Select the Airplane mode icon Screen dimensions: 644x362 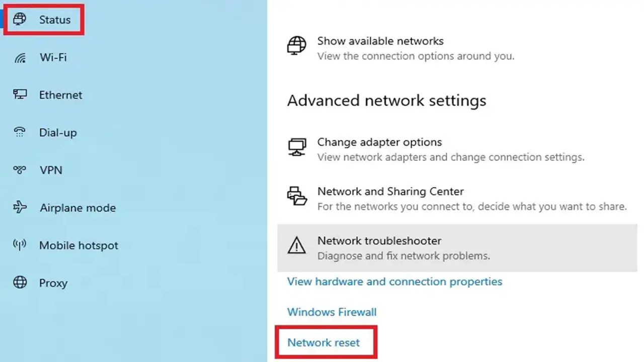[19, 208]
